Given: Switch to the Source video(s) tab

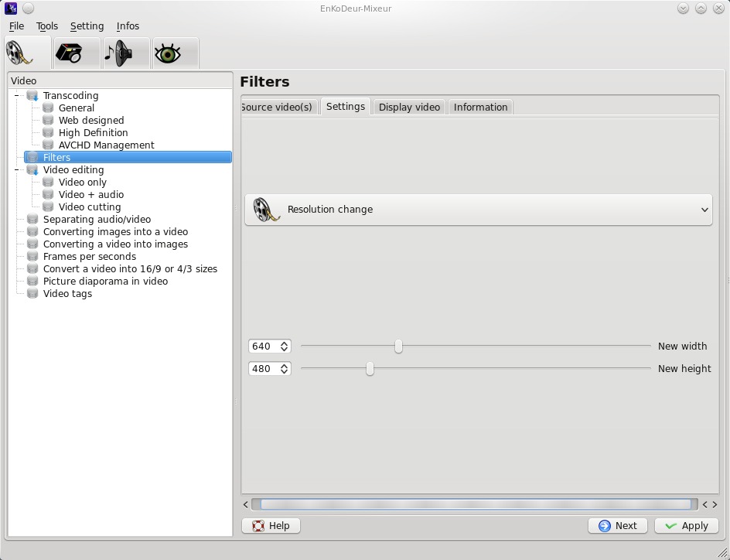Looking at the screenshot, I should [279, 107].
